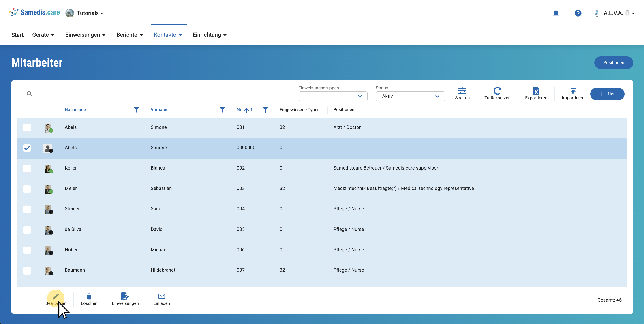Click the Positionen button
The height and width of the screenshot is (324, 644).
tap(613, 62)
